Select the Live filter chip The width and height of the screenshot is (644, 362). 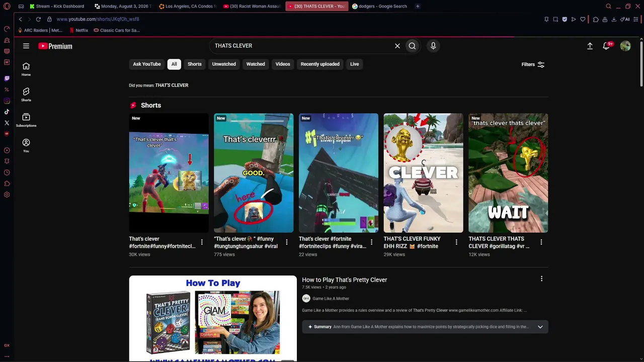click(x=355, y=64)
